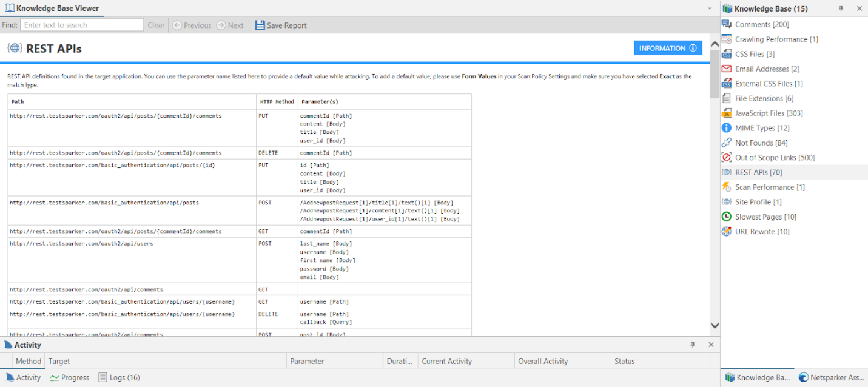Click the Activity panel shark fin icon
The height and width of the screenshot is (387, 868).
tap(8, 345)
